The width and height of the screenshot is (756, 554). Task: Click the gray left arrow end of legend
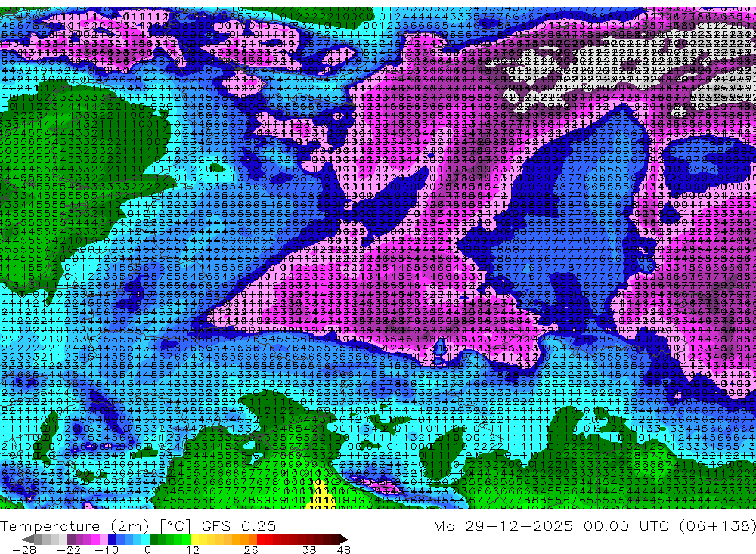(x=27, y=539)
